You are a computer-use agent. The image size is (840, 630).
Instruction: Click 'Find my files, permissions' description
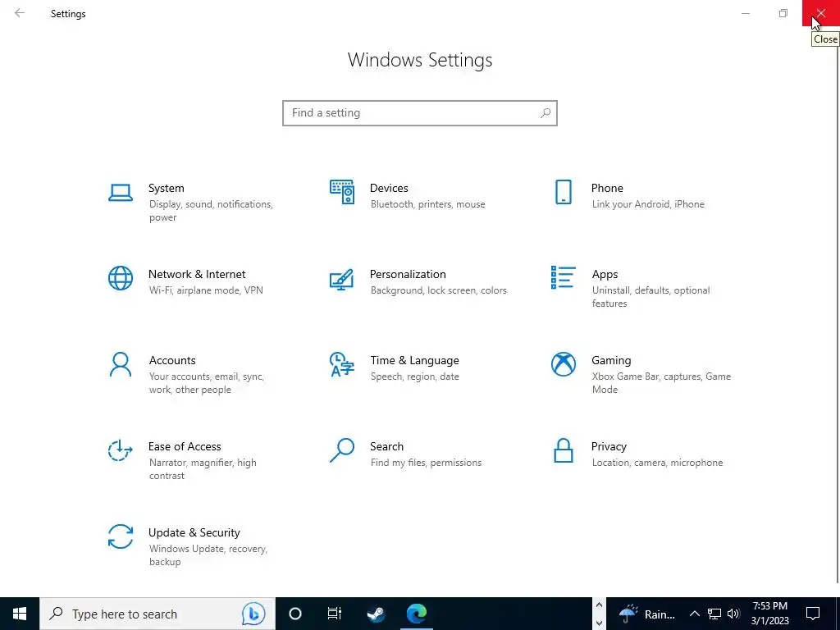pos(426,463)
